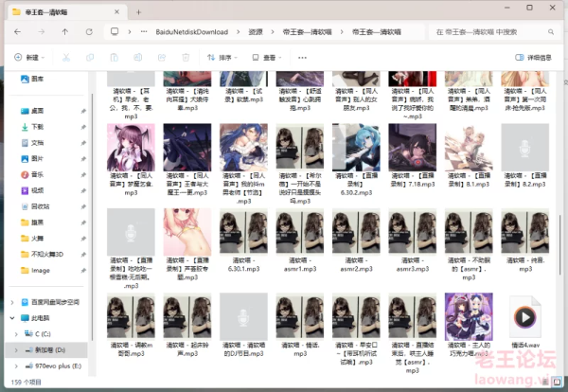This screenshot has width=568, height=392.
Task: Click the pin icon beside Image folder
Action: click(83, 271)
